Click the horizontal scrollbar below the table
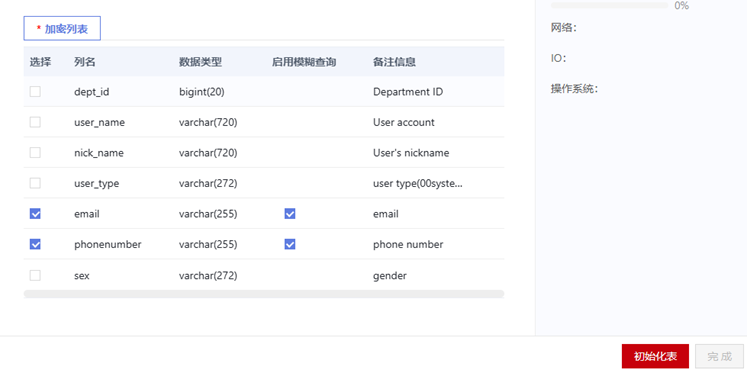 tap(263, 294)
